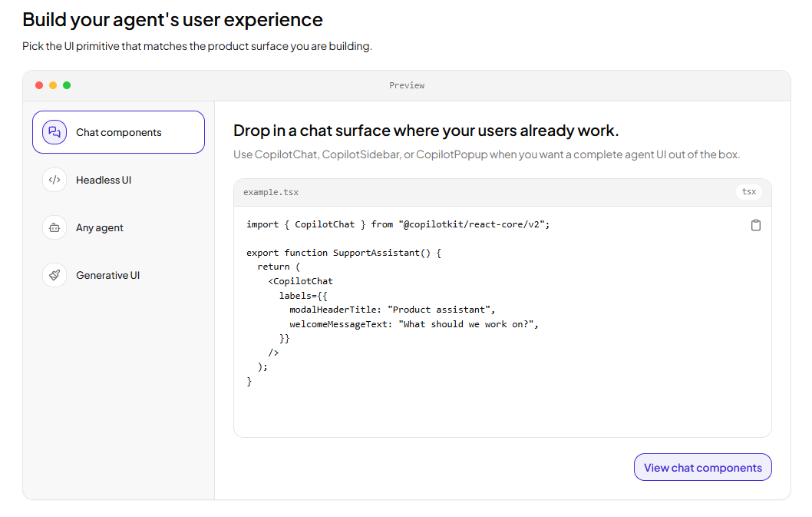Image resolution: width=812 pixels, height=517 pixels.
Task: Click the Headless UI code brackets icon
Action: (54, 180)
